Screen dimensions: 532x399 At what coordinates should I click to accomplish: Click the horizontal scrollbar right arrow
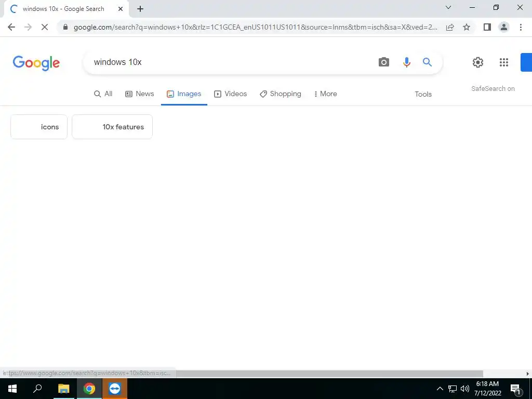(528, 374)
